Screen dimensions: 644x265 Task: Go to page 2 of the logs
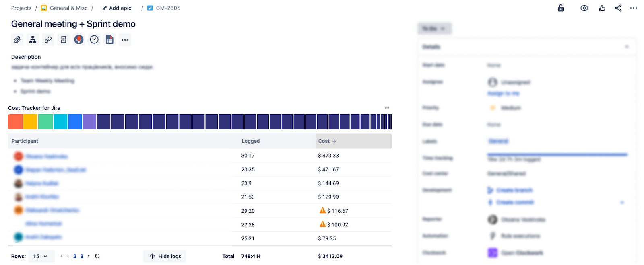click(x=75, y=256)
